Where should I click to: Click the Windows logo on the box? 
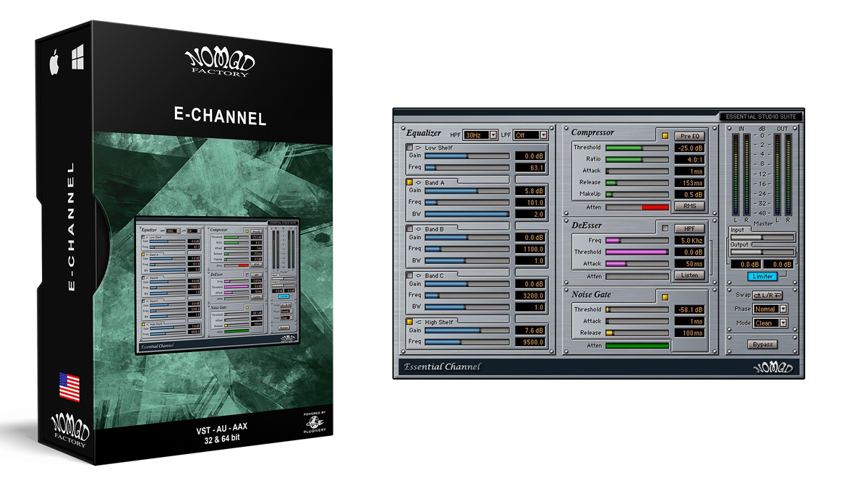(78, 56)
